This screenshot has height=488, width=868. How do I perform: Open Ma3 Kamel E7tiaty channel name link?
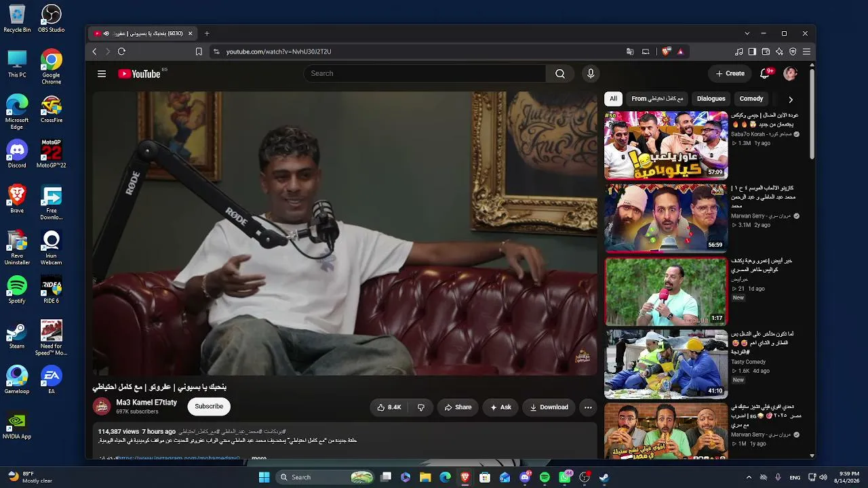(146, 403)
